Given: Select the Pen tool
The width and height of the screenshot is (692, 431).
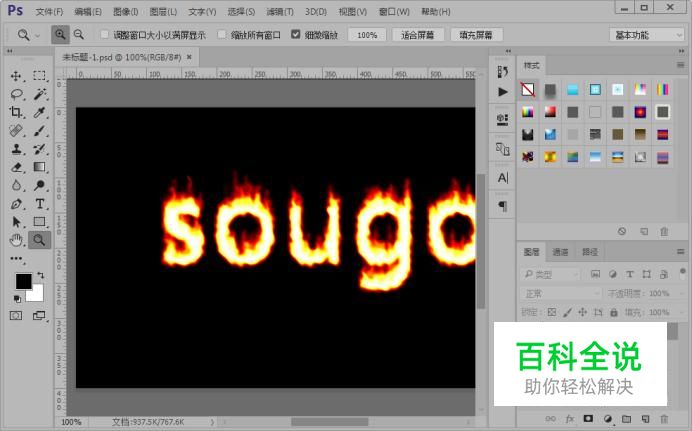Looking at the screenshot, I should point(16,204).
